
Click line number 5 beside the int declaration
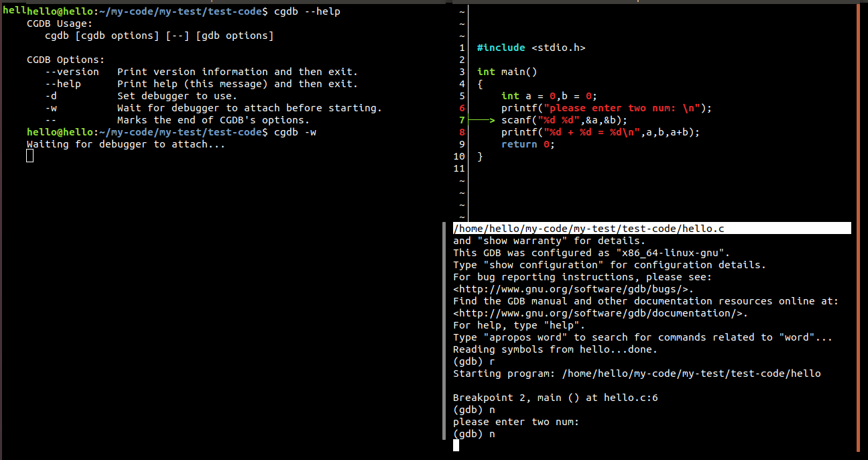tap(461, 95)
